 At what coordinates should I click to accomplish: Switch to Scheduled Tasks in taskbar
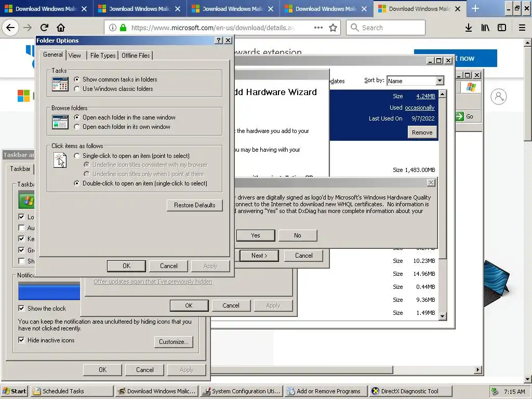click(x=72, y=391)
